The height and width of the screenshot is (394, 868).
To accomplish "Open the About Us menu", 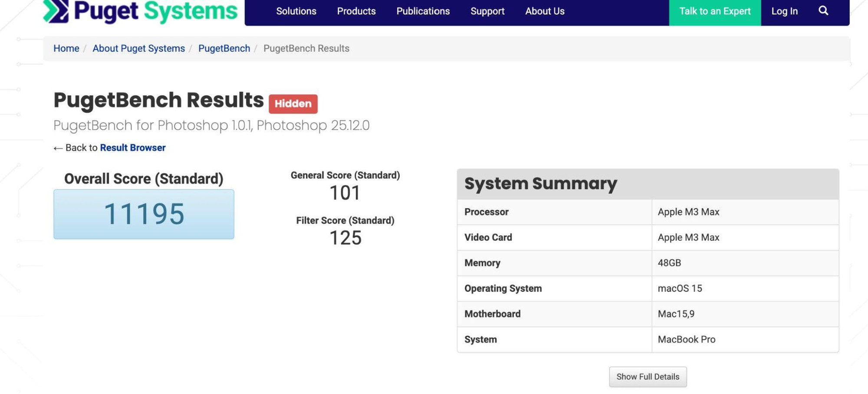I will 545,11.
